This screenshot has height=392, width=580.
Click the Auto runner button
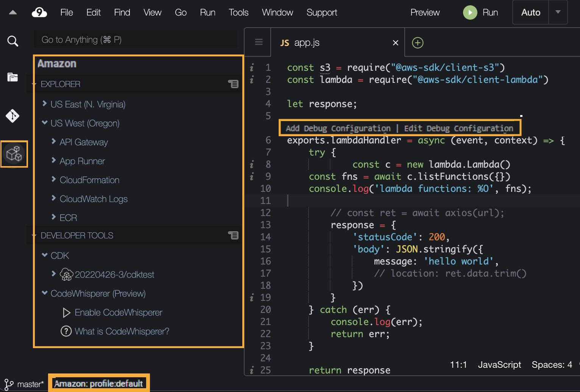coord(530,12)
